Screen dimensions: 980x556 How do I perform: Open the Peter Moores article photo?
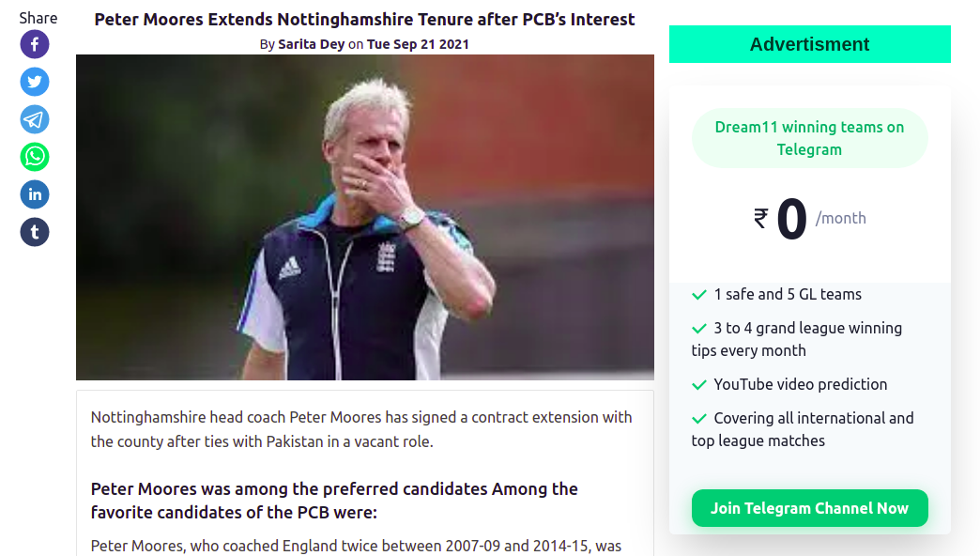[364, 217]
